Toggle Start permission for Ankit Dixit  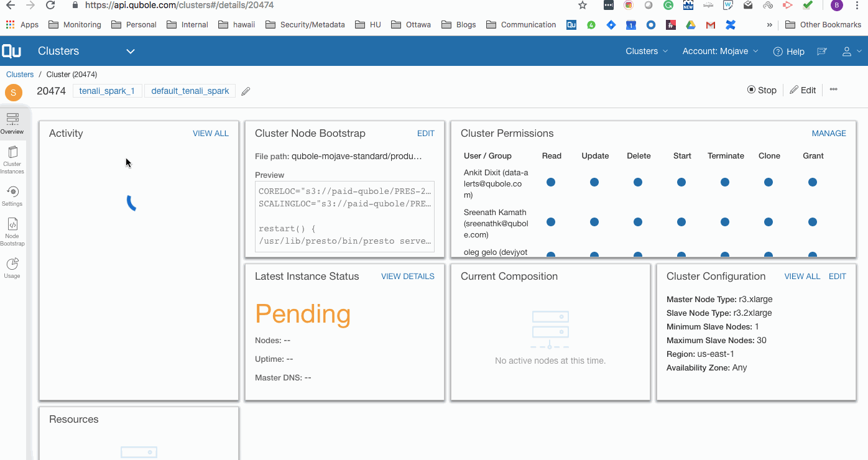point(681,182)
